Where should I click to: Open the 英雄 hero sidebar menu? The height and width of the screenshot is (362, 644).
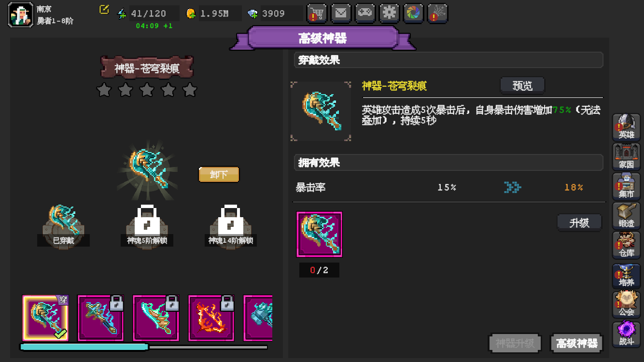click(x=627, y=127)
